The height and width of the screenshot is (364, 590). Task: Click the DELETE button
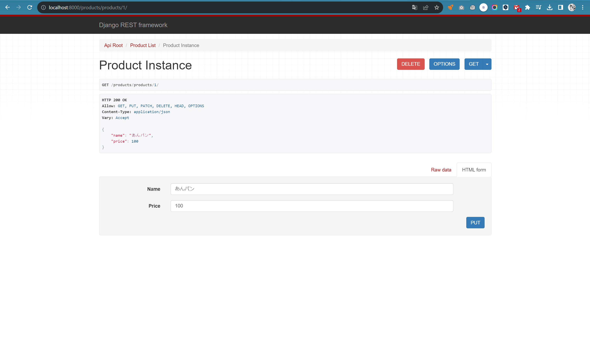[x=410, y=64]
